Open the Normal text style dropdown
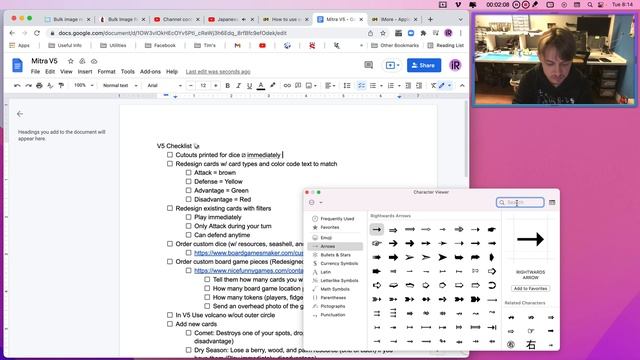This screenshot has width=640, height=360. tap(120, 86)
